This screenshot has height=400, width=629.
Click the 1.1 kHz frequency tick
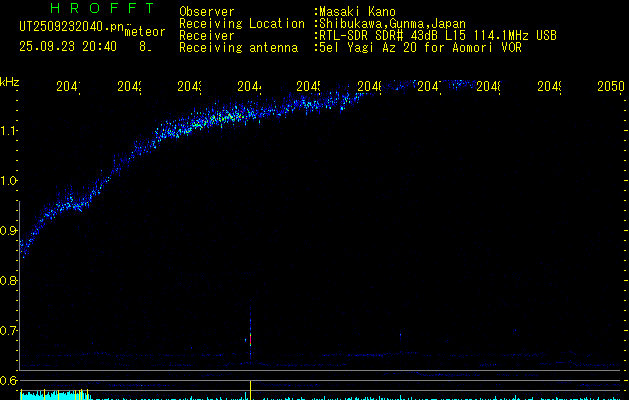9,131
